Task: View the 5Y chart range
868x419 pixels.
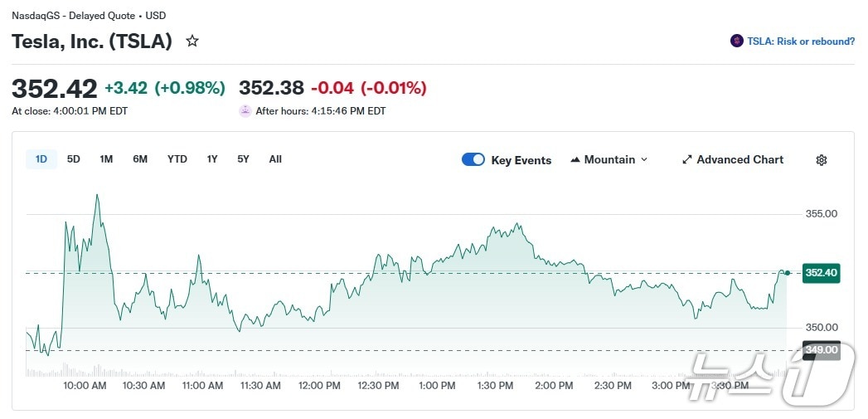Action: tap(243, 159)
